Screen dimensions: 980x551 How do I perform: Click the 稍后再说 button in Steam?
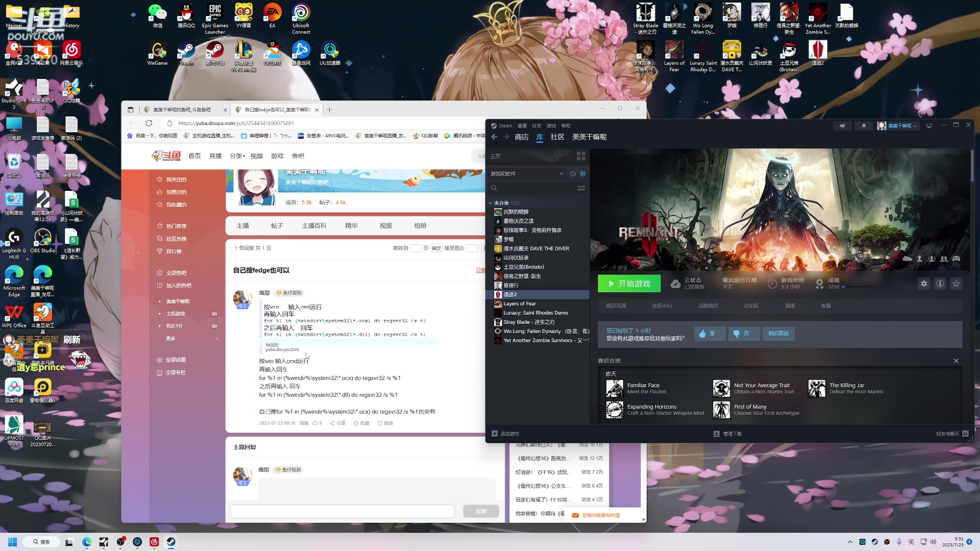(x=778, y=334)
